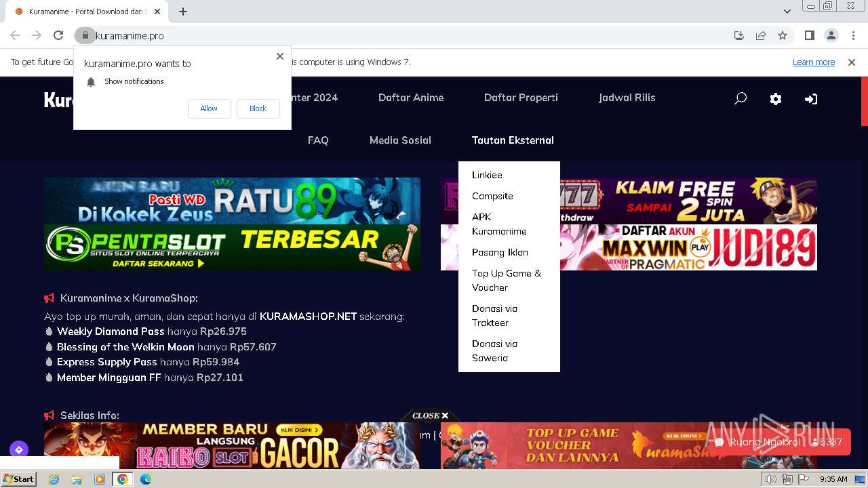Open Daftar Anime menu
The image size is (868, 488).
pyautogui.click(x=411, y=98)
